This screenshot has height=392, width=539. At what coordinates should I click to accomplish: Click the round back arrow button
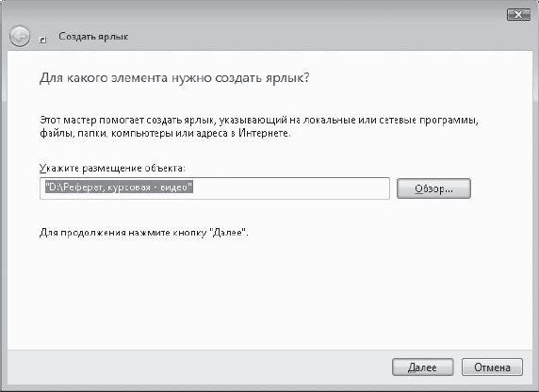pyautogui.click(x=20, y=36)
